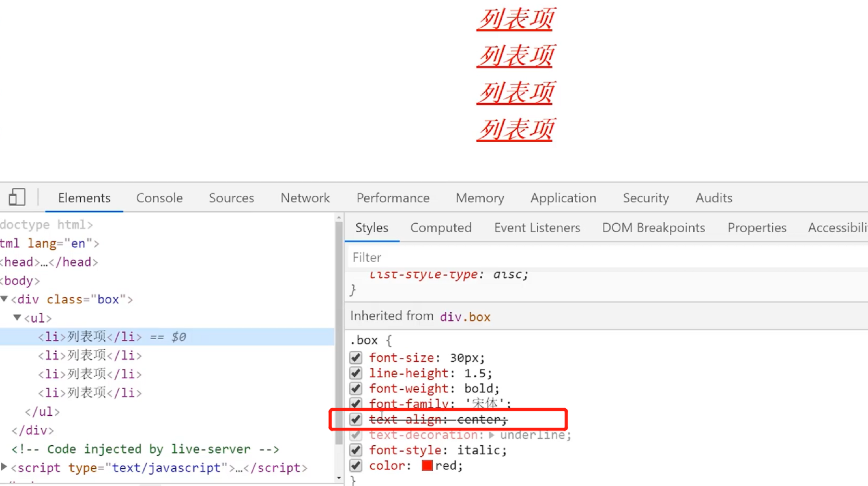
Task: Open the Accessibility sub-tab
Action: (838, 227)
